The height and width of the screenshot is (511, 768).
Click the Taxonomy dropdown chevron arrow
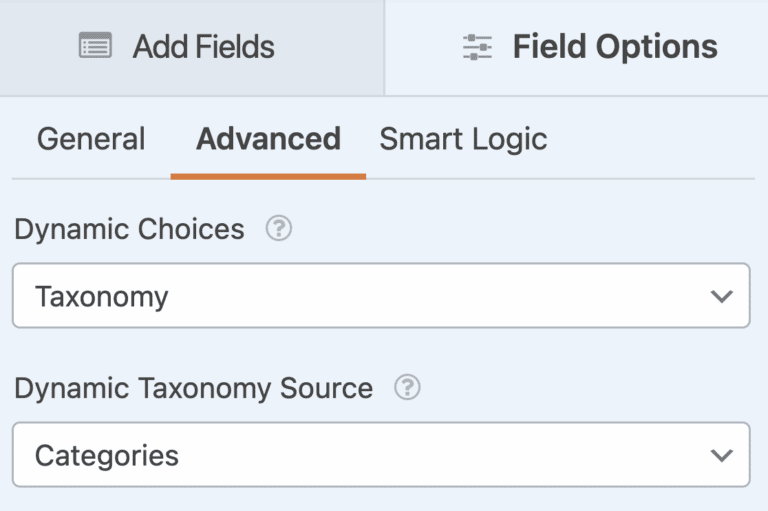(721, 296)
